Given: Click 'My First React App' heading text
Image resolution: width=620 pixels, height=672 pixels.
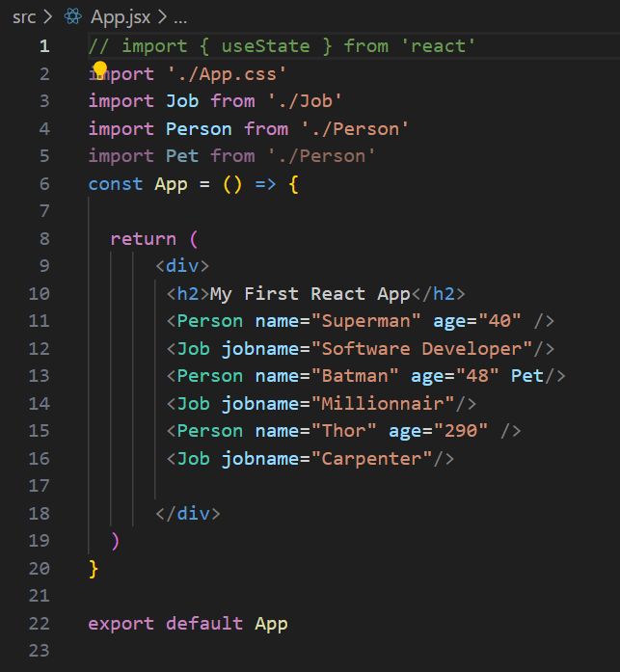Looking at the screenshot, I should click(310, 294).
